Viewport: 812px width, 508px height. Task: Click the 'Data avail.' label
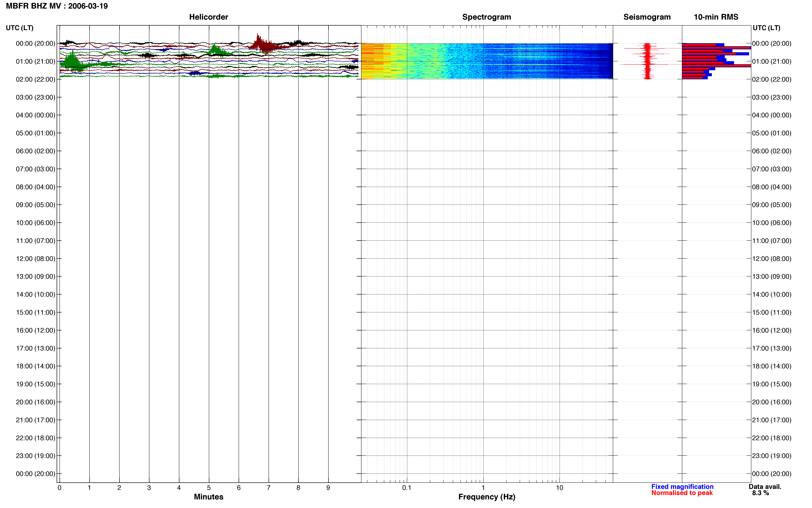pos(765,486)
